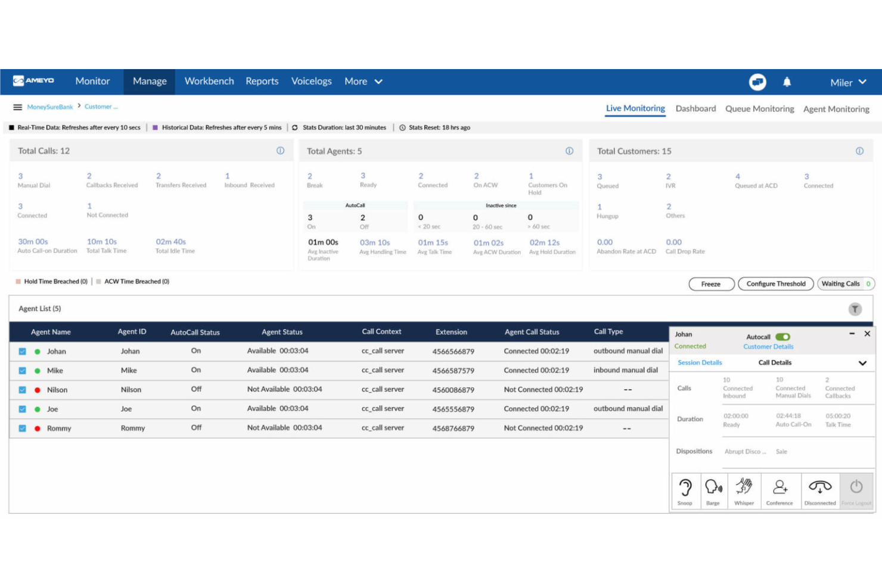This screenshot has height=588, width=882.
Task: Switch to the Queue Monitoring tab
Action: (x=759, y=109)
